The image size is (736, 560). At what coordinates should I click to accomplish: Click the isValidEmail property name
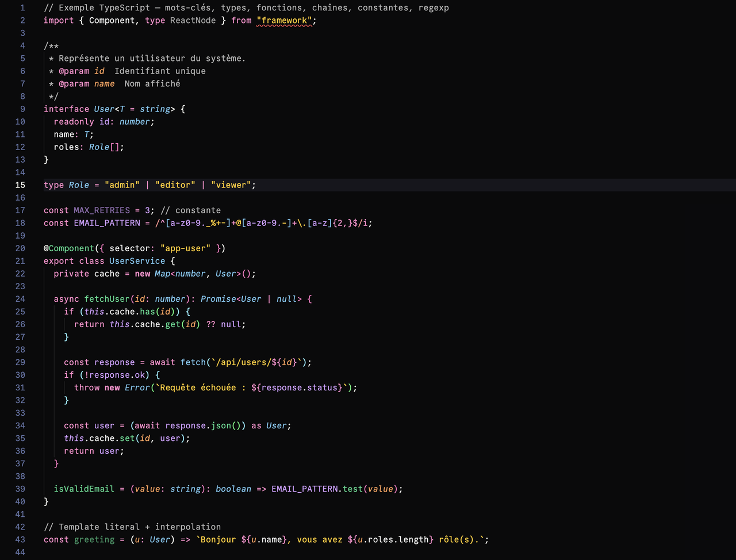click(84, 488)
